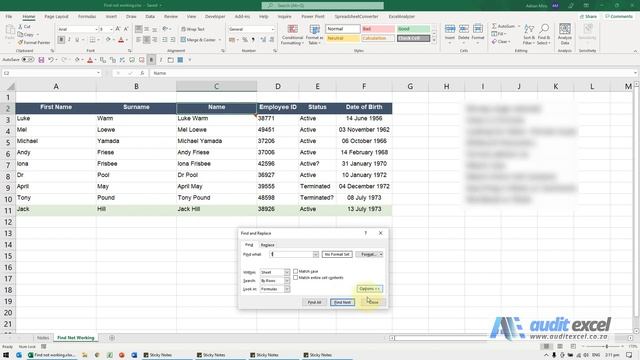Click Find All button
Screen dimensions: 640x360
coord(314,302)
